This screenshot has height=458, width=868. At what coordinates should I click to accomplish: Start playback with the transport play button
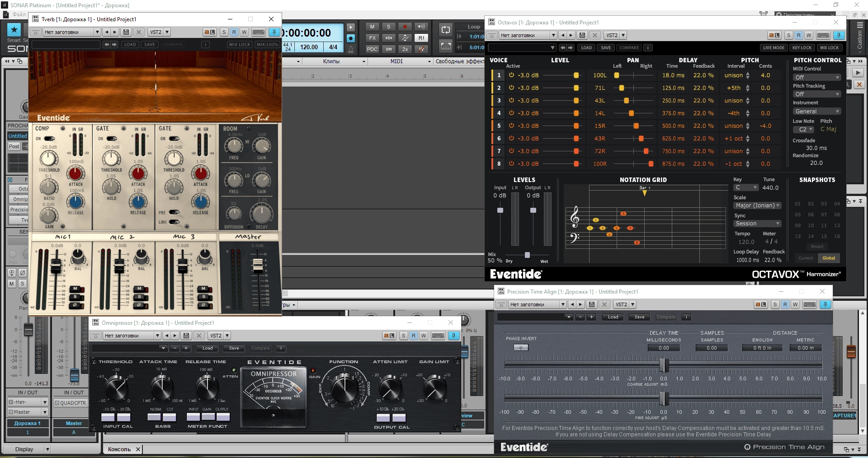click(351, 27)
